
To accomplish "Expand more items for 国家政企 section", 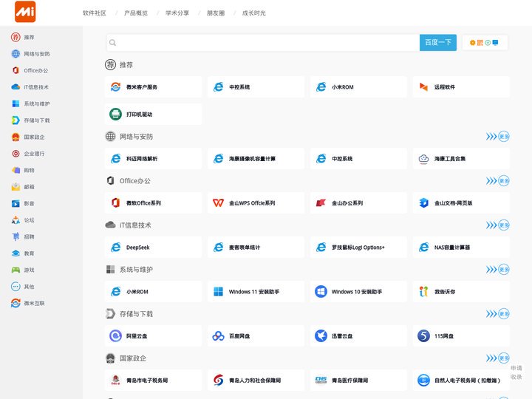I will [497, 358].
